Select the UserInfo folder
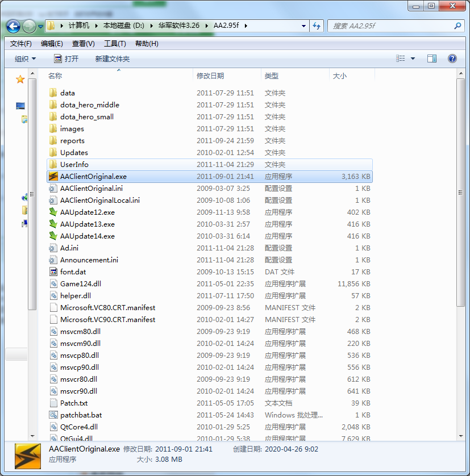Screen dimensions: 470x476 pos(74,165)
